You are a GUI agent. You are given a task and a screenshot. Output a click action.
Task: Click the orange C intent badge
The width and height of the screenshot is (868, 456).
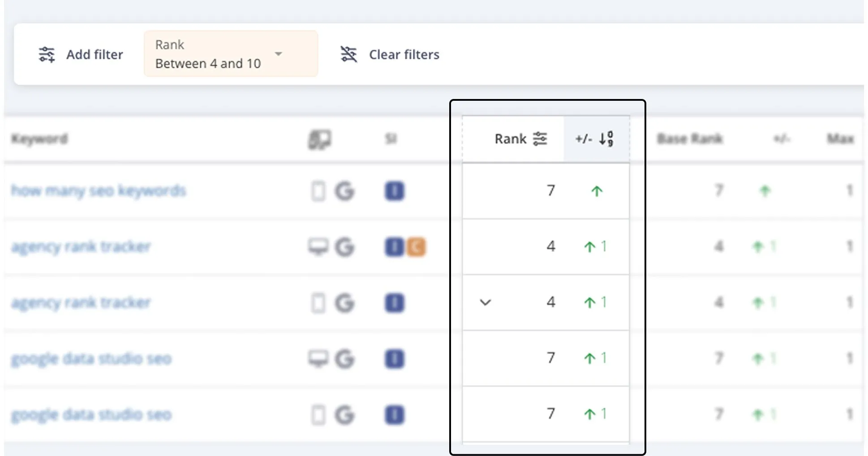click(416, 247)
